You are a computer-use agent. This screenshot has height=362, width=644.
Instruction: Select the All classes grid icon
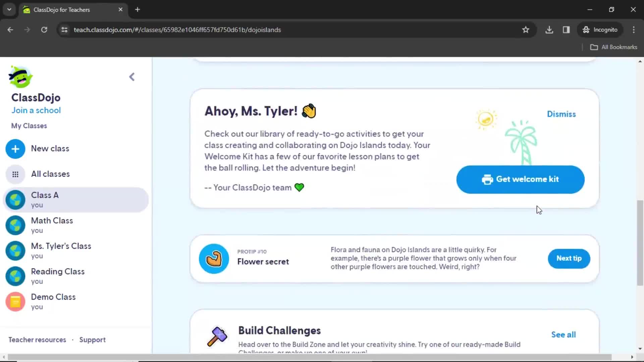(x=15, y=174)
